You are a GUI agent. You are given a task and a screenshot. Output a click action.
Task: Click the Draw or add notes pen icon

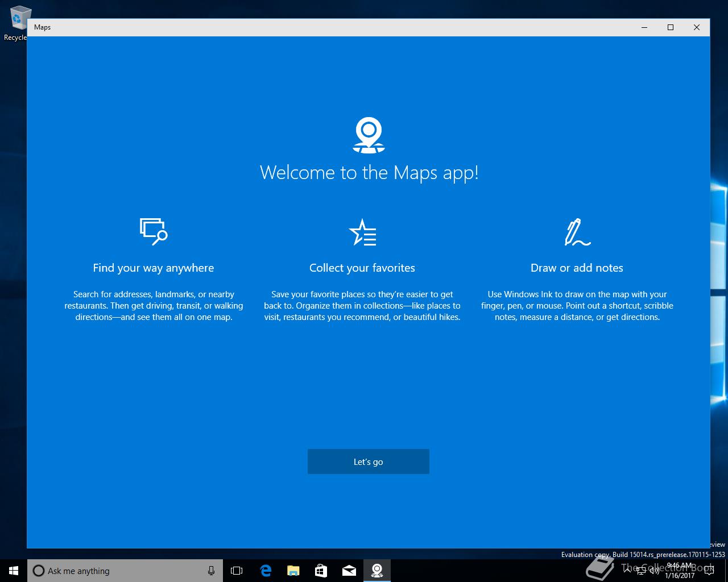pyautogui.click(x=577, y=232)
